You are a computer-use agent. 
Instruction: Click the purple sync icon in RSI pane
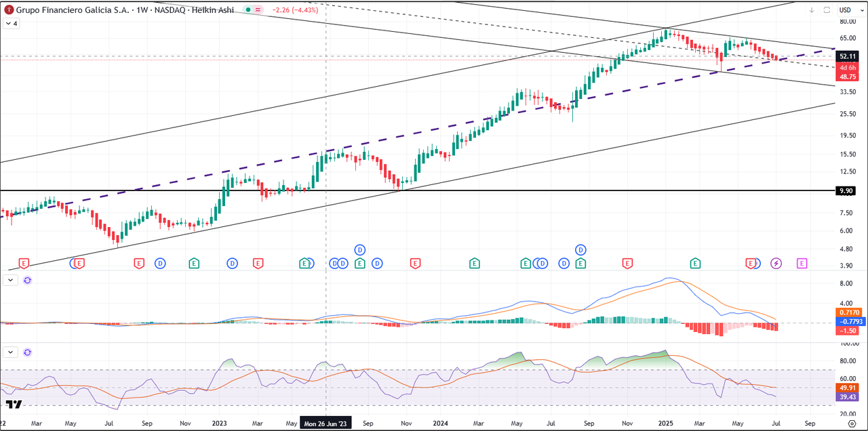point(27,352)
